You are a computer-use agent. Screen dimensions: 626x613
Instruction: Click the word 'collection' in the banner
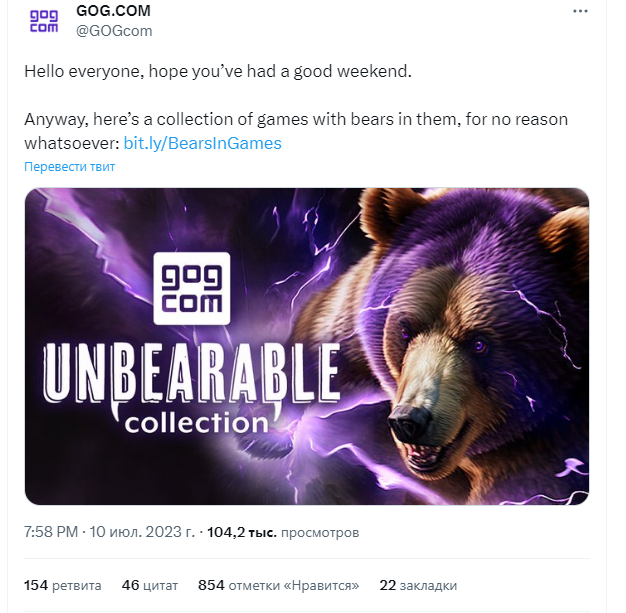(196, 422)
